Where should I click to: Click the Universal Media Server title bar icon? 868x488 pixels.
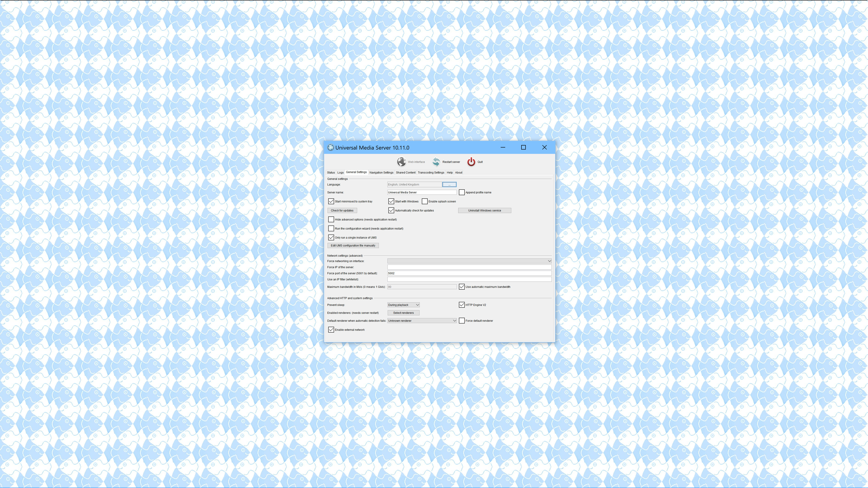330,148
